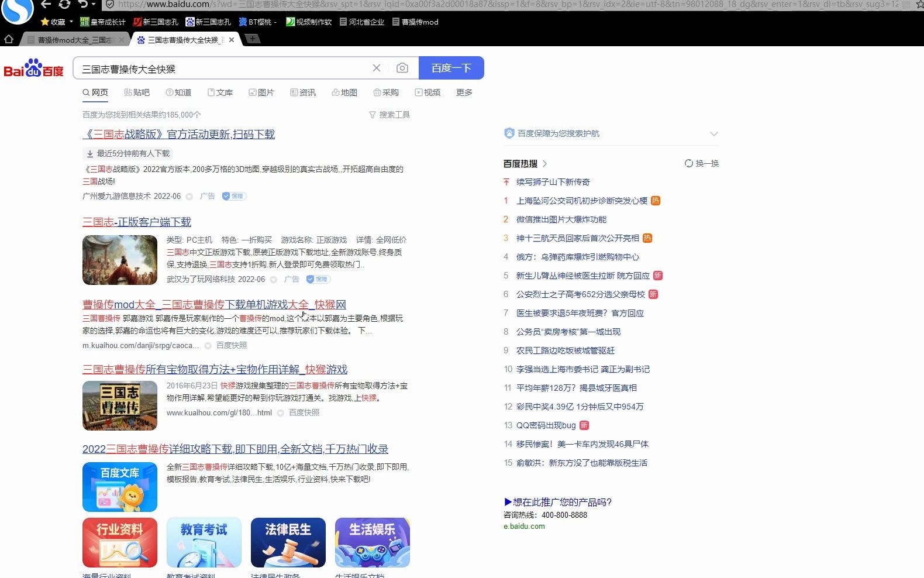Select the 贴吧 search tab

[137, 92]
